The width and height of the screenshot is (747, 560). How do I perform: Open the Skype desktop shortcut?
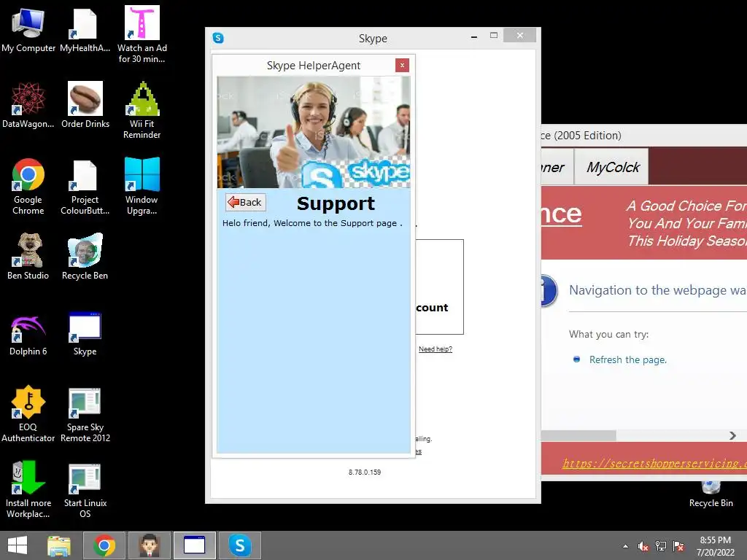click(85, 332)
